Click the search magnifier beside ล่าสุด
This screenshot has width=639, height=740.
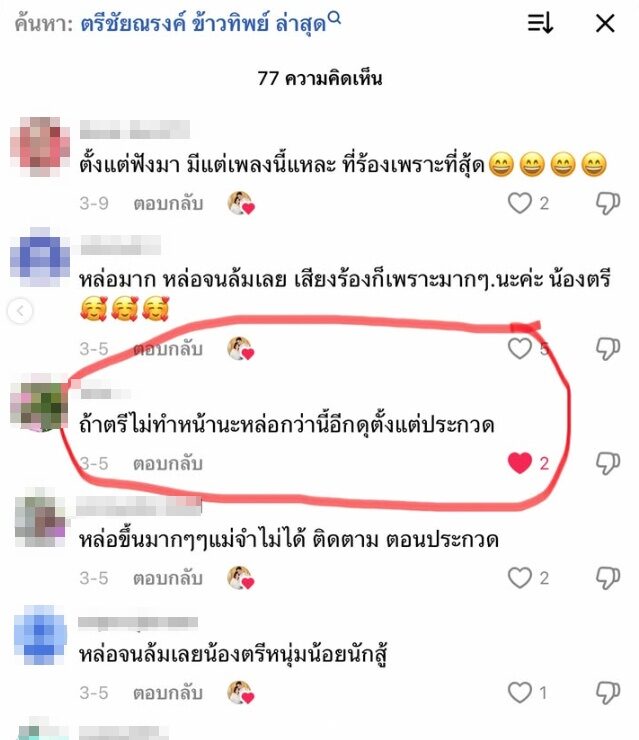[334, 18]
